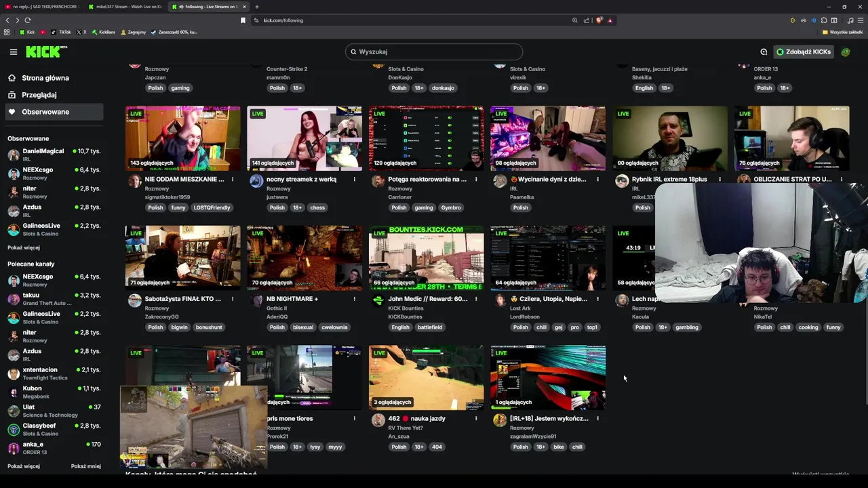Click the bookmark icon left of the address bar
This screenshot has height=488, width=868.
(243, 20)
